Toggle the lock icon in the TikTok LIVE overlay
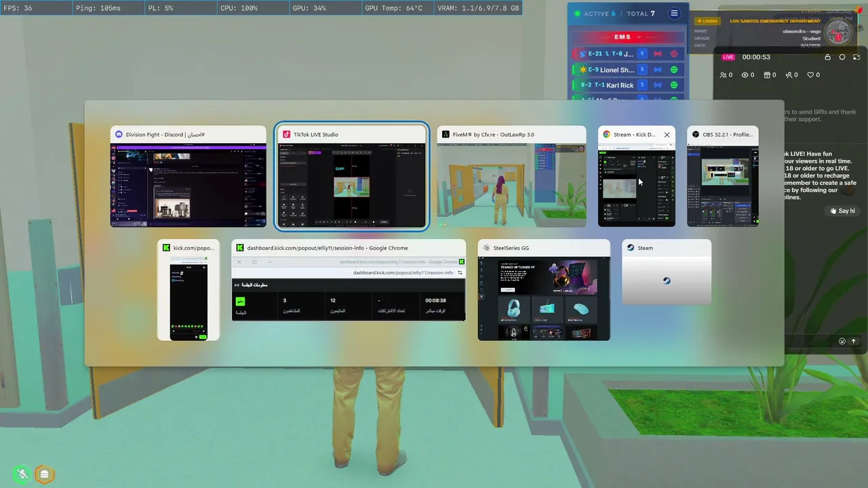 827,58
